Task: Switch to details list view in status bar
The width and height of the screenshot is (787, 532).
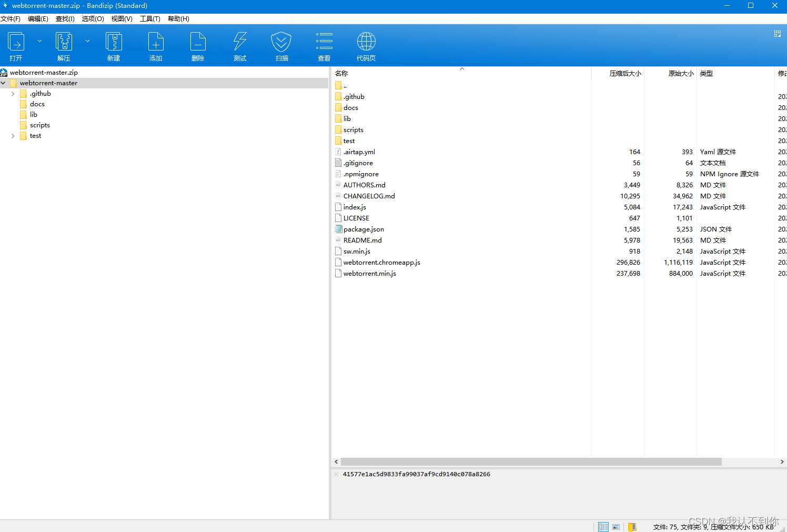Action: pyautogui.click(x=603, y=527)
